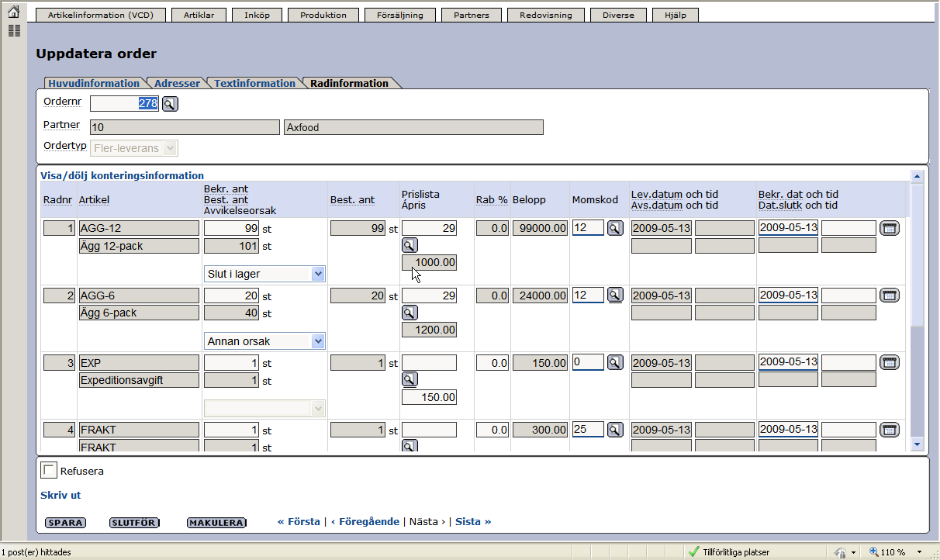The image size is (940, 560).
Task: Open the Ordertyp Fler-leverans dropdown
Action: [134, 147]
